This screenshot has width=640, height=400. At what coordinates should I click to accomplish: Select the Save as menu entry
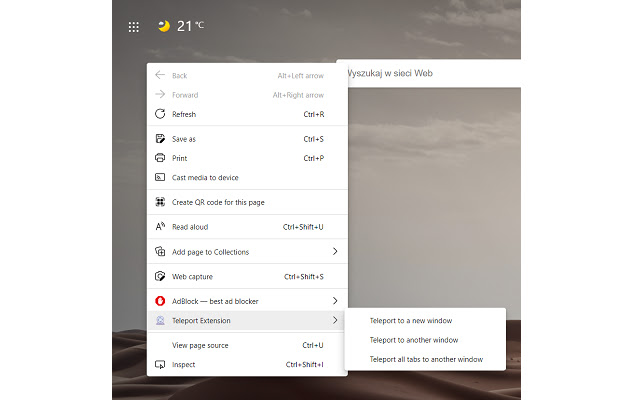pyautogui.click(x=247, y=139)
